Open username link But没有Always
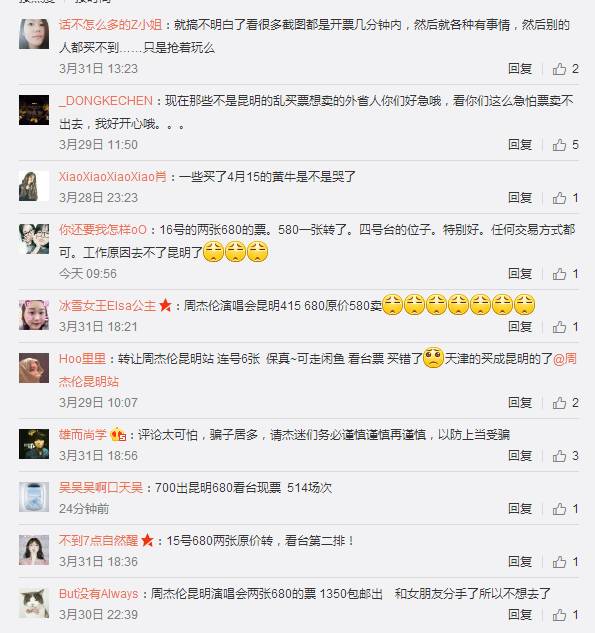The width and height of the screenshot is (595, 633). coord(98,593)
